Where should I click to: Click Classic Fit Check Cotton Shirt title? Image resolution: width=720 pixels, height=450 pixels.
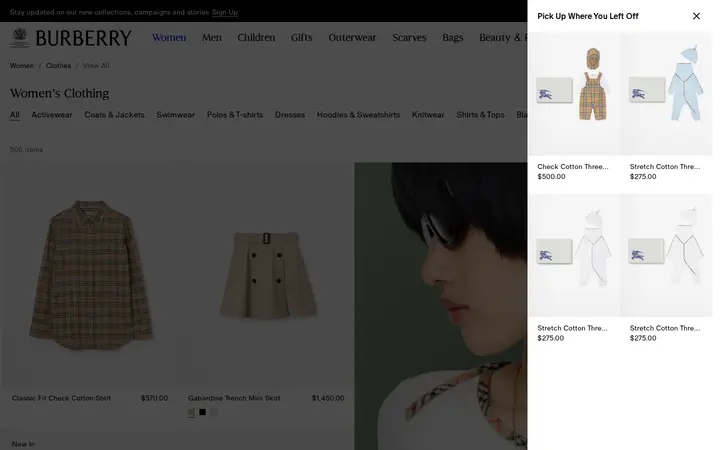62,398
